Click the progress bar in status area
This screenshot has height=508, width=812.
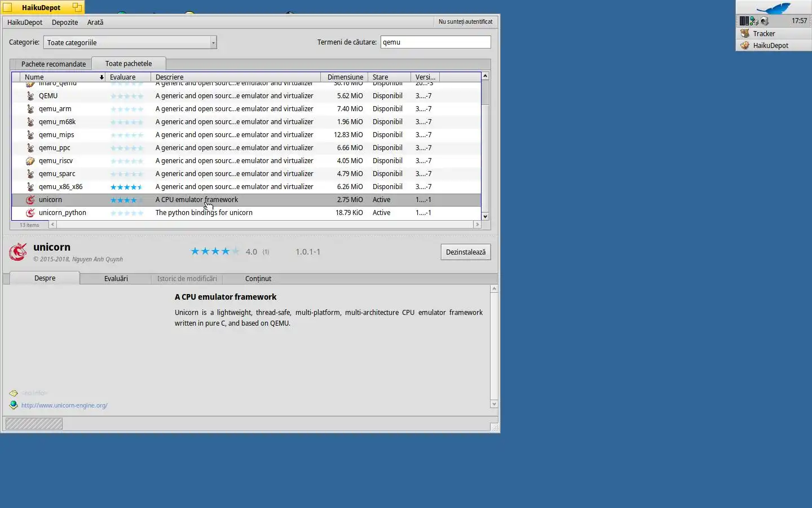tap(34, 423)
